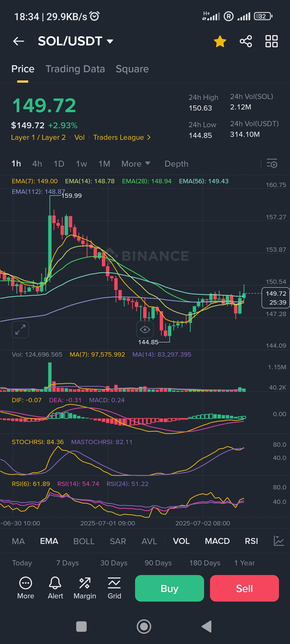Select the 30 Days performance range
This screenshot has height=644, width=290.
(114, 563)
